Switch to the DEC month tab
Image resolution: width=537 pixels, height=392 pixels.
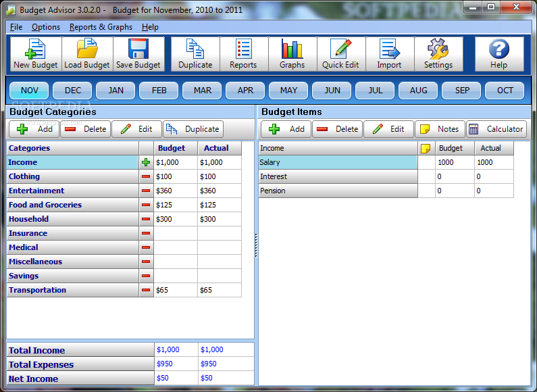click(x=72, y=91)
